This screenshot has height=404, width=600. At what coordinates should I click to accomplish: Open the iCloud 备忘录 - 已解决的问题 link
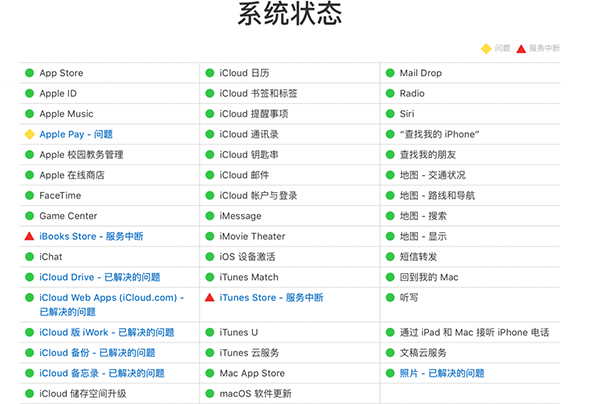[x=101, y=373]
